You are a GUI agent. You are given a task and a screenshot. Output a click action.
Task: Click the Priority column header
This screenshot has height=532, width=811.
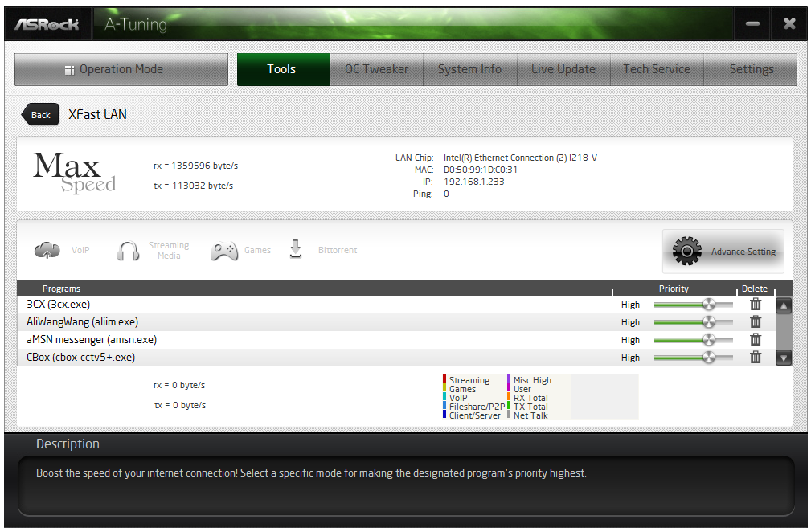click(x=674, y=289)
